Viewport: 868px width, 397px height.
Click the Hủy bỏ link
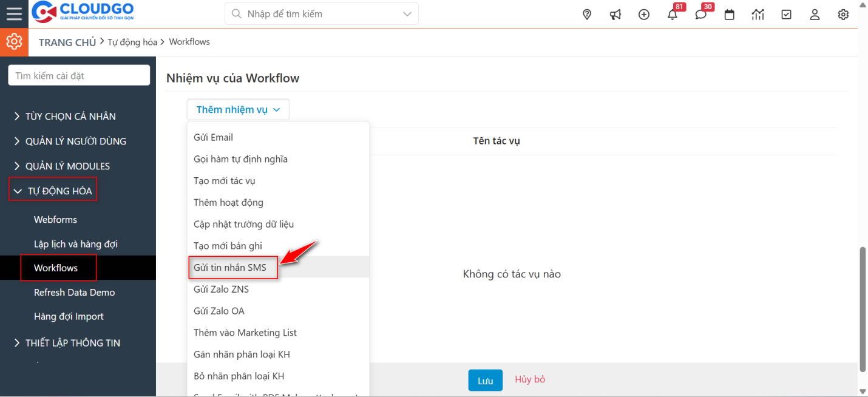click(529, 379)
